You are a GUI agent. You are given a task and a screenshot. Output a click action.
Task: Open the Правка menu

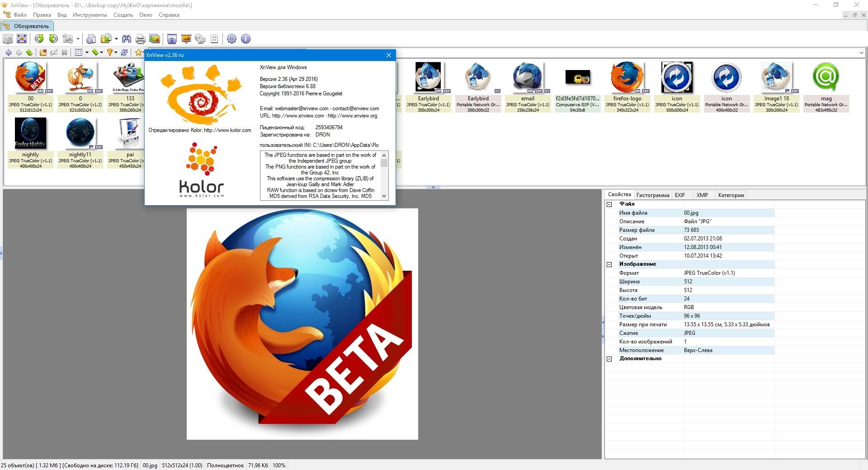click(42, 15)
